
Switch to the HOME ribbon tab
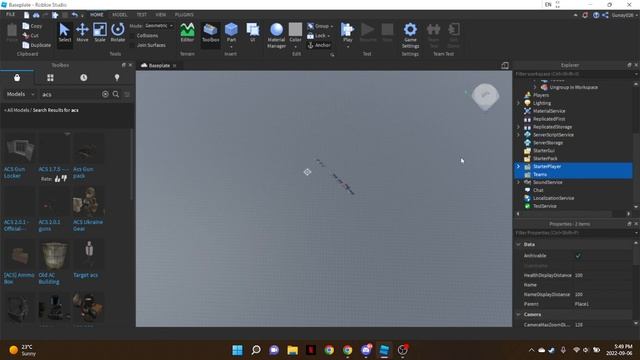tap(97, 15)
